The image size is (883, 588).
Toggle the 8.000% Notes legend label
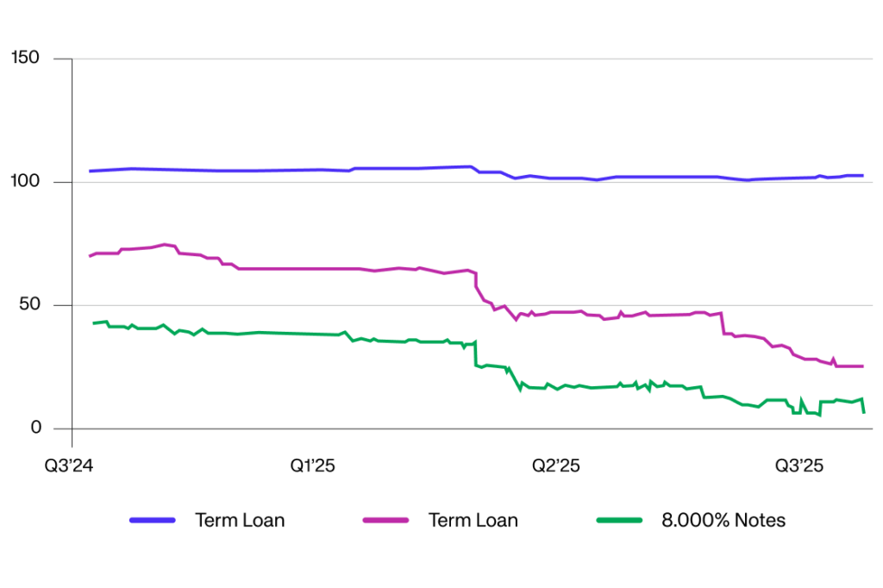[723, 520]
